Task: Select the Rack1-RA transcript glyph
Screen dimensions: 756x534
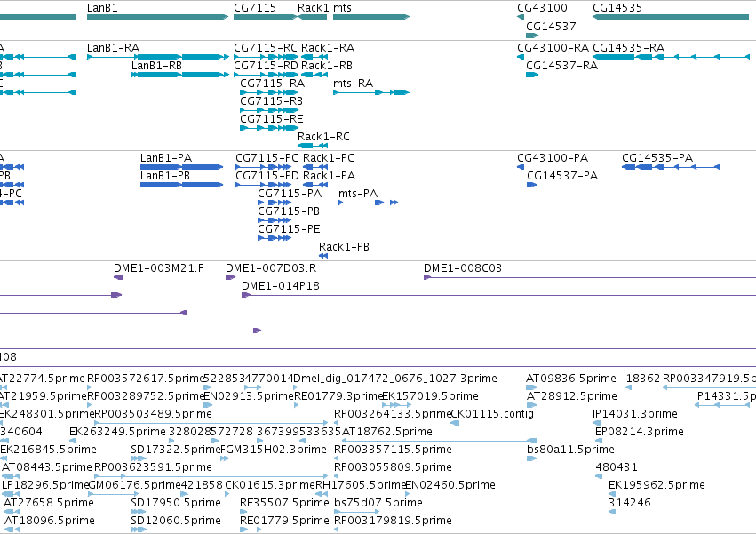Action: pyautogui.click(x=314, y=57)
